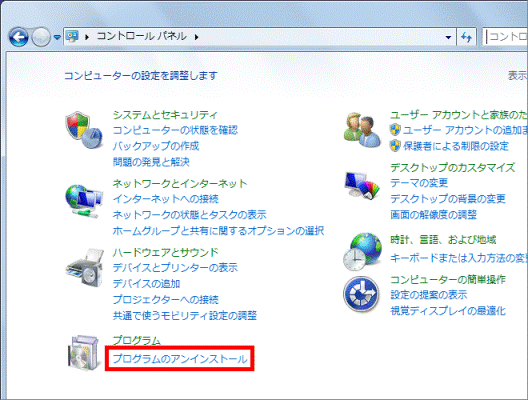Open インターネットへの接続 link
The width and height of the screenshot is (528, 400).
[x=165, y=199]
